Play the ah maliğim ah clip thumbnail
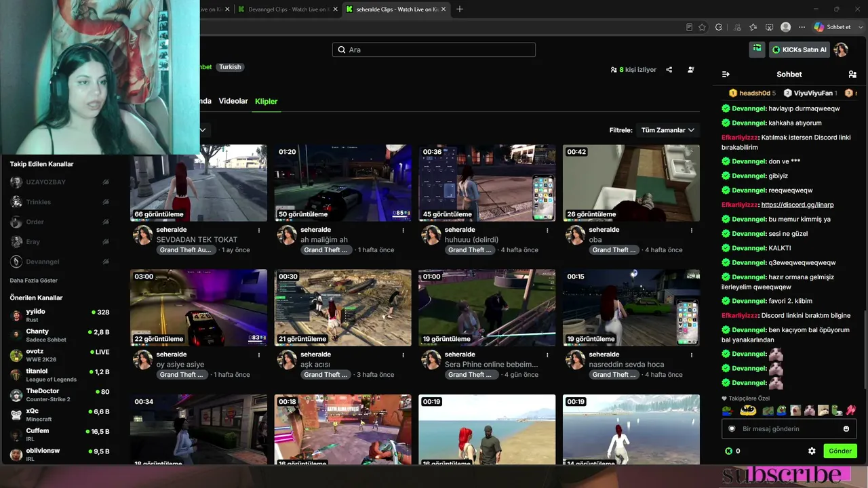868x488 pixels. click(343, 182)
